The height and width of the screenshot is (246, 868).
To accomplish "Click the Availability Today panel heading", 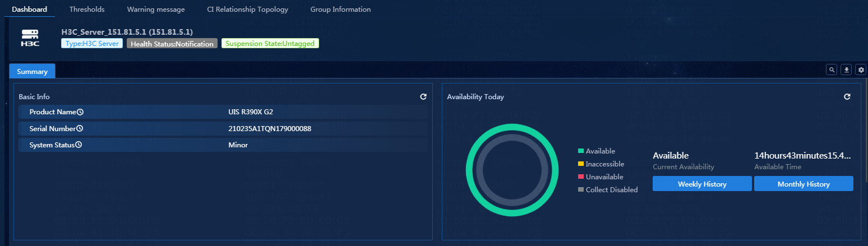I will pos(475,97).
